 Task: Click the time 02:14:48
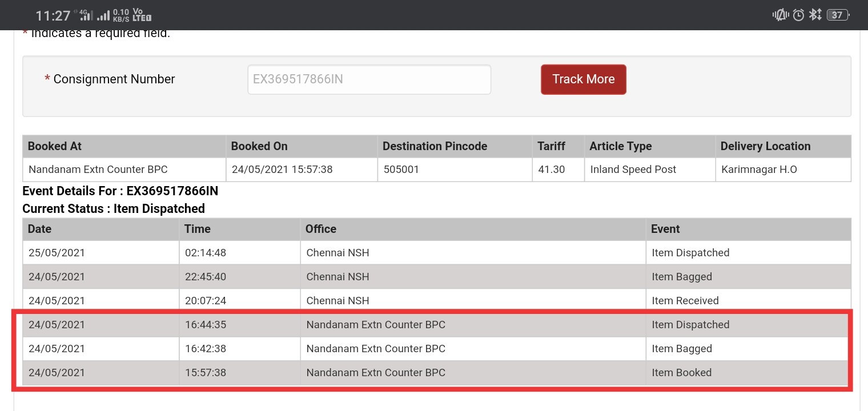coord(206,253)
